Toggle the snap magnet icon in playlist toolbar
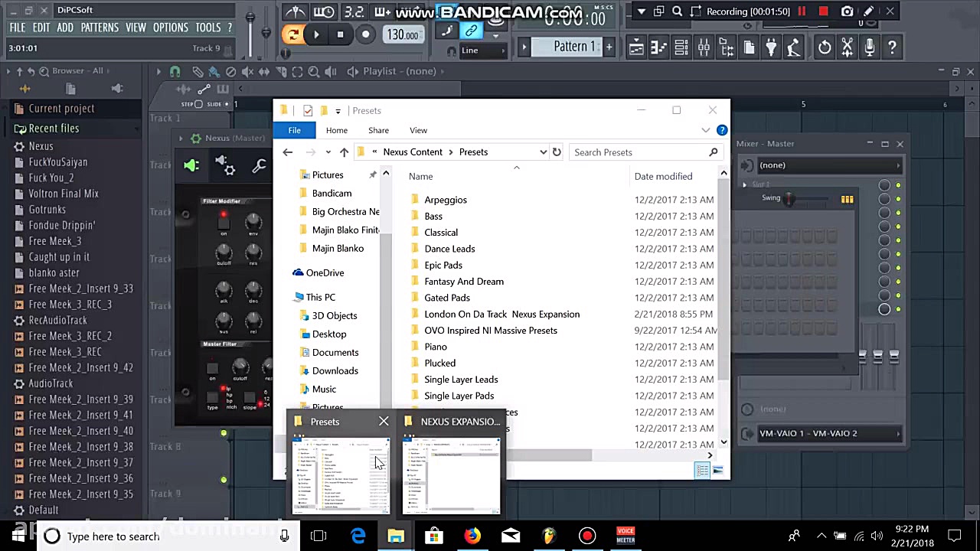Image resolution: width=980 pixels, height=551 pixels. click(174, 71)
